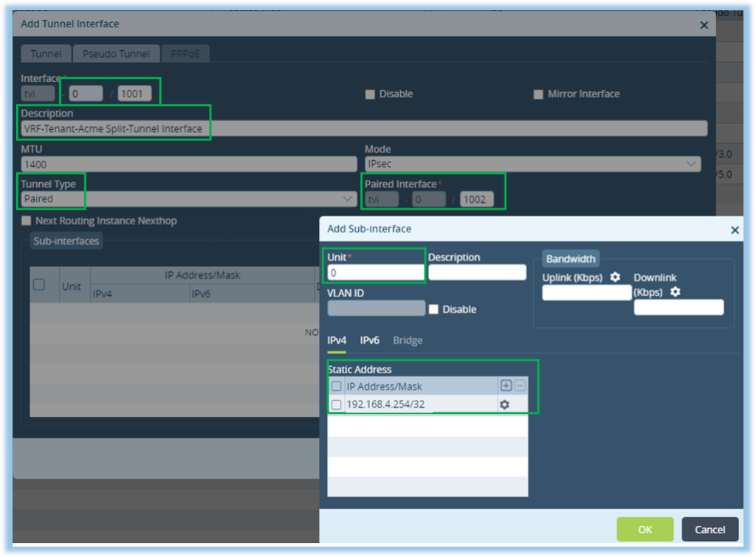Close the Add Tunnel Interface dialog via X

(x=704, y=24)
